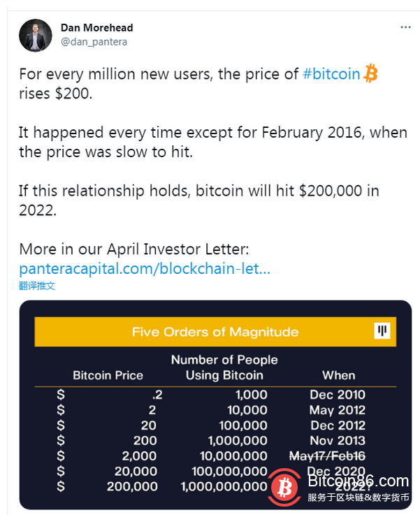Click the struck-through May17/Feb16 entry
Screen dimensions: 420x515
click(338, 456)
